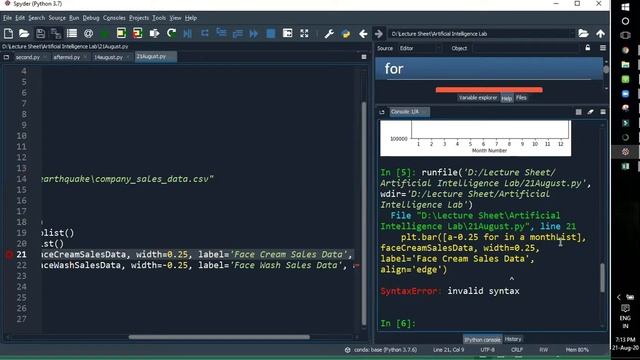Open the File menu
The width and height of the screenshot is (640, 360).
coord(7,18)
